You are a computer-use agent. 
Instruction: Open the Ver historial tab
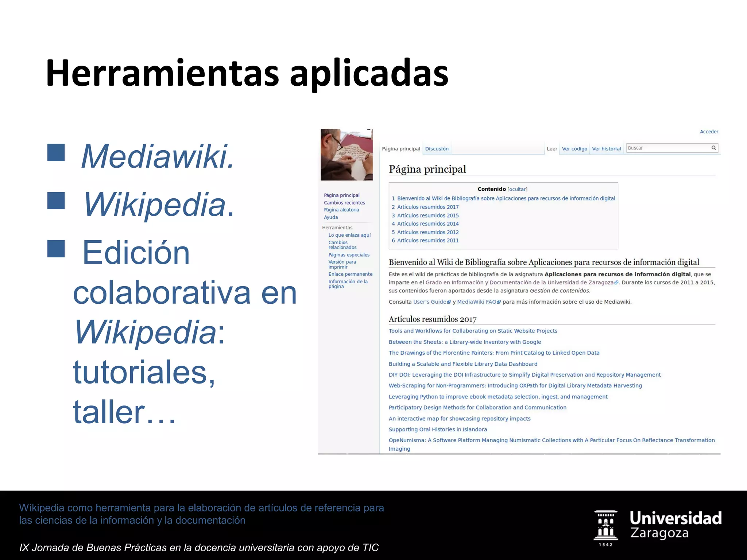606,149
